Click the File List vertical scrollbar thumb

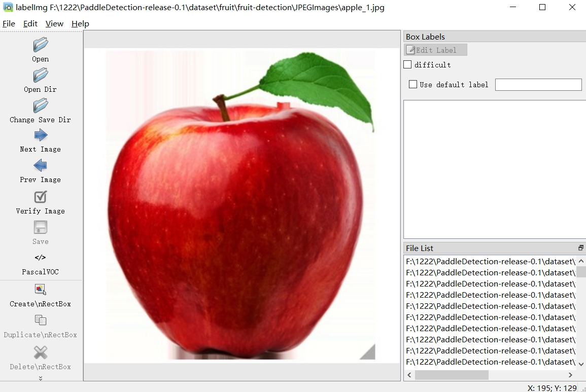point(581,271)
